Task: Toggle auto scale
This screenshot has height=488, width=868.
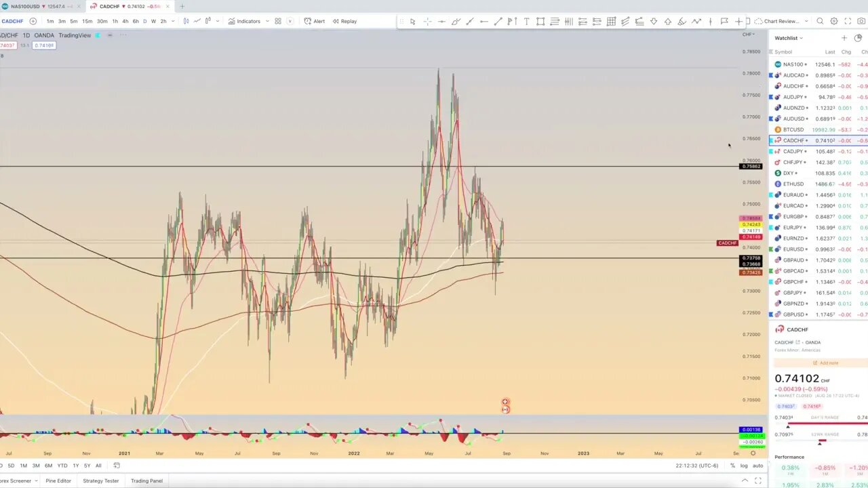Action: [758, 466]
